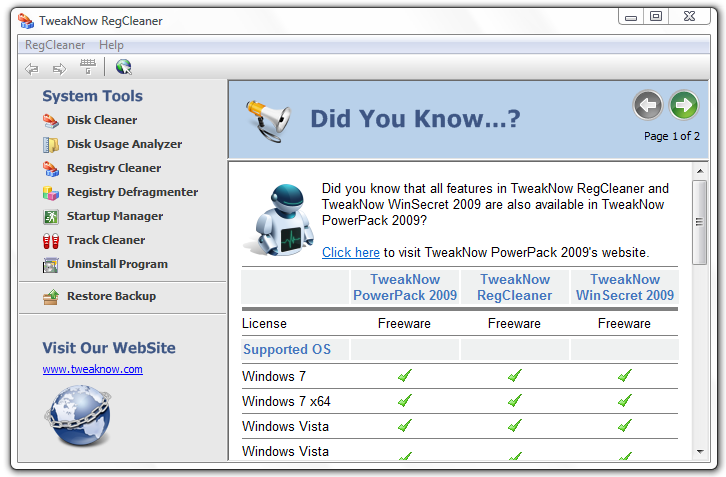Click the Restore Backup icon

50,297
